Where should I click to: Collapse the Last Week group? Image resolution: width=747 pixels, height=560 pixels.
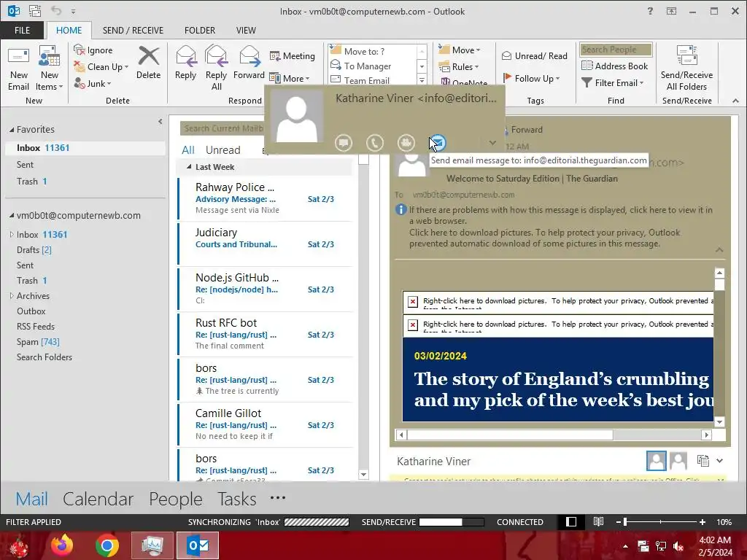click(x=189, y=167)
